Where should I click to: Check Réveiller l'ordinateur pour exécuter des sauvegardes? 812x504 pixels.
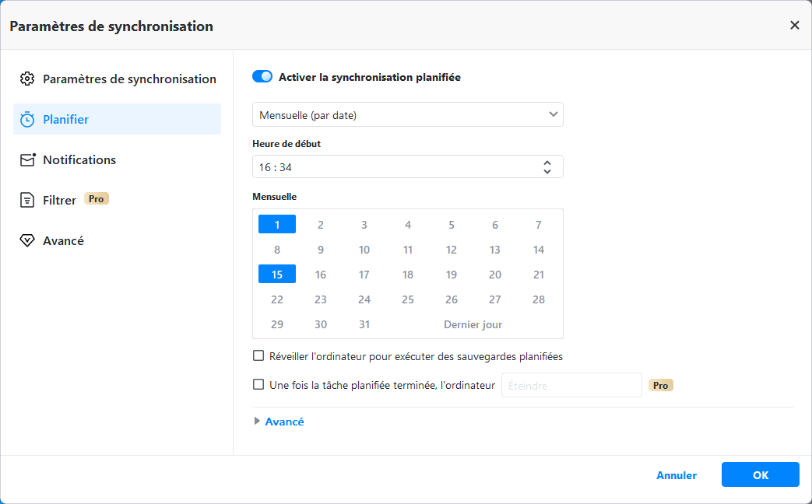[x=258, y=356]
